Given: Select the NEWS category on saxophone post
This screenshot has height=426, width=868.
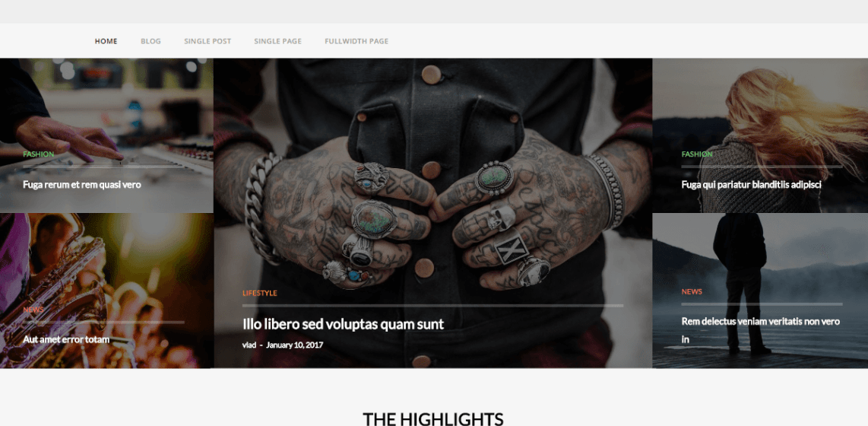Looking at the screenshot, I should click(x=33, y=310).
